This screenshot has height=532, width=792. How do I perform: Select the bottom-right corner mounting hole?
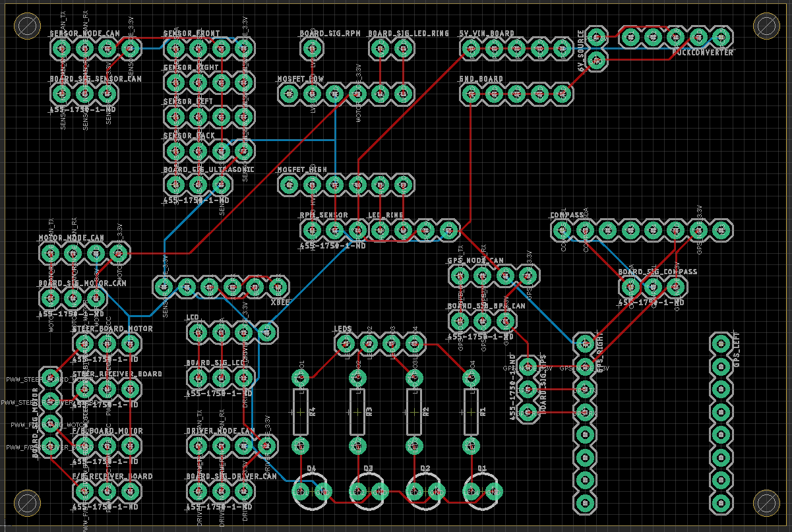pyautogui.click(x=766, y=503)
